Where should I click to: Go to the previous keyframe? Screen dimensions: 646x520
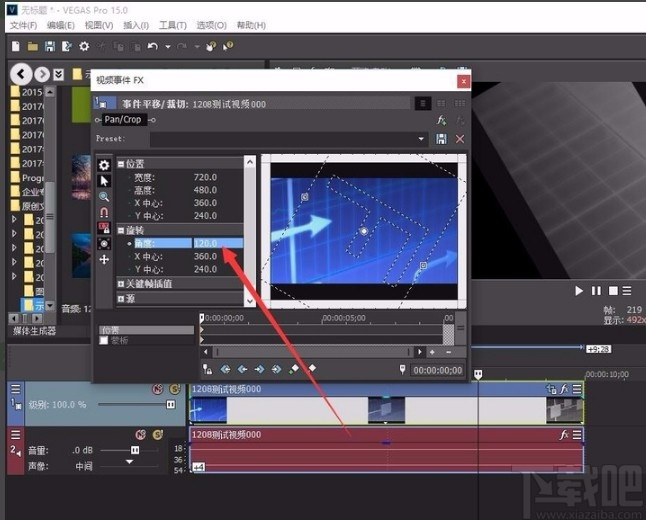[242, 369]
